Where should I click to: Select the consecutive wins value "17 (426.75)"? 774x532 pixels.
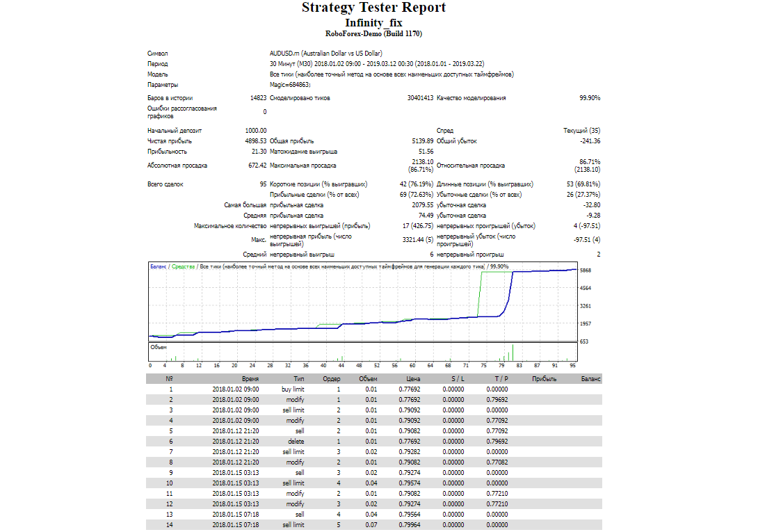point(418,225)
